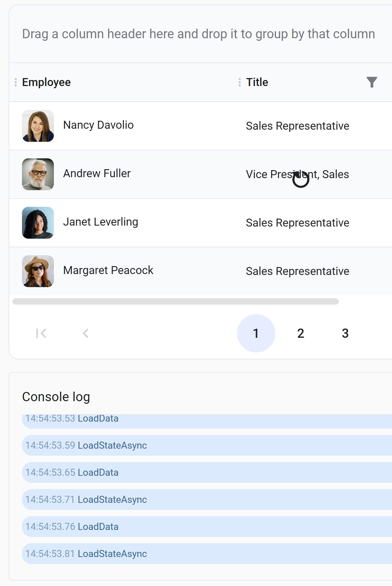392x586 pixels.
Task: Open page 2 of the grid
Action: coord(300,333)
